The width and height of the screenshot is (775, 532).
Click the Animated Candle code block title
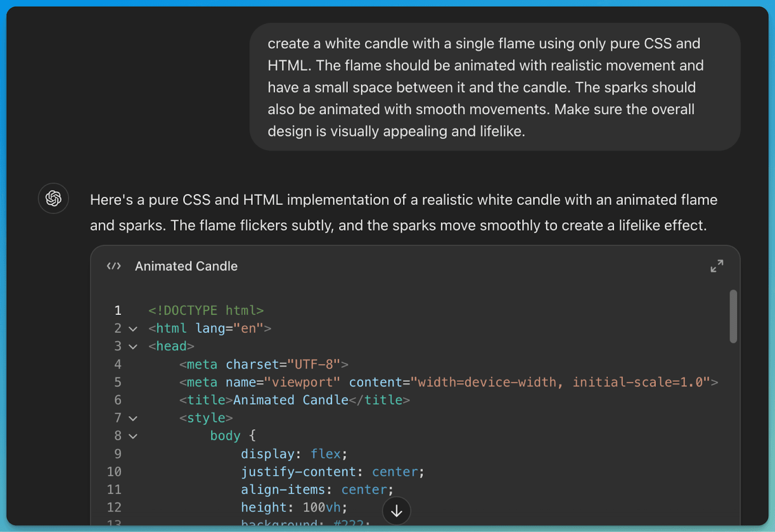(x=186, y=266)
